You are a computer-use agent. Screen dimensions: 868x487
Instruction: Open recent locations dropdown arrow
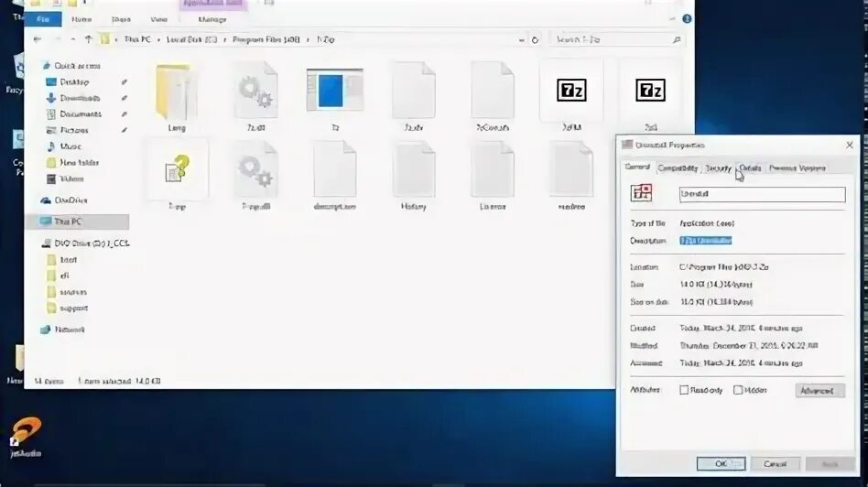(x=73, y=39)
